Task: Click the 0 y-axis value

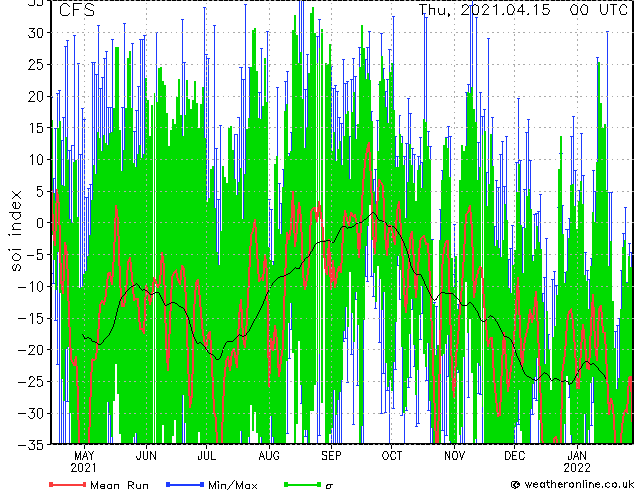Action: tap(42, 223)
